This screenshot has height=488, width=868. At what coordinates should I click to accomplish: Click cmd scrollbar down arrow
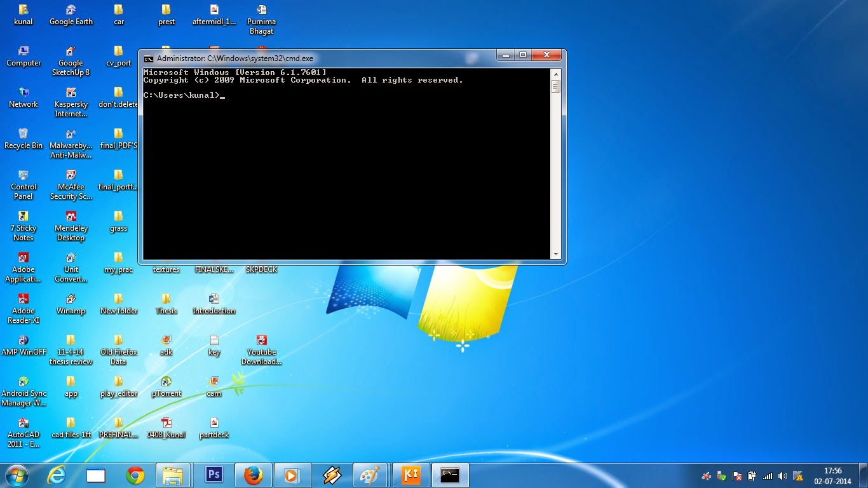556,254
